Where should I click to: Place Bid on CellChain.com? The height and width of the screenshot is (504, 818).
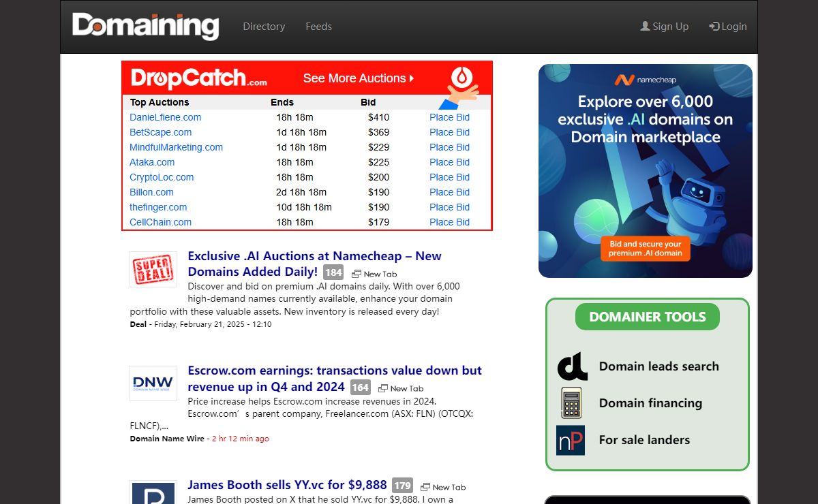click(x=449, y=222)
